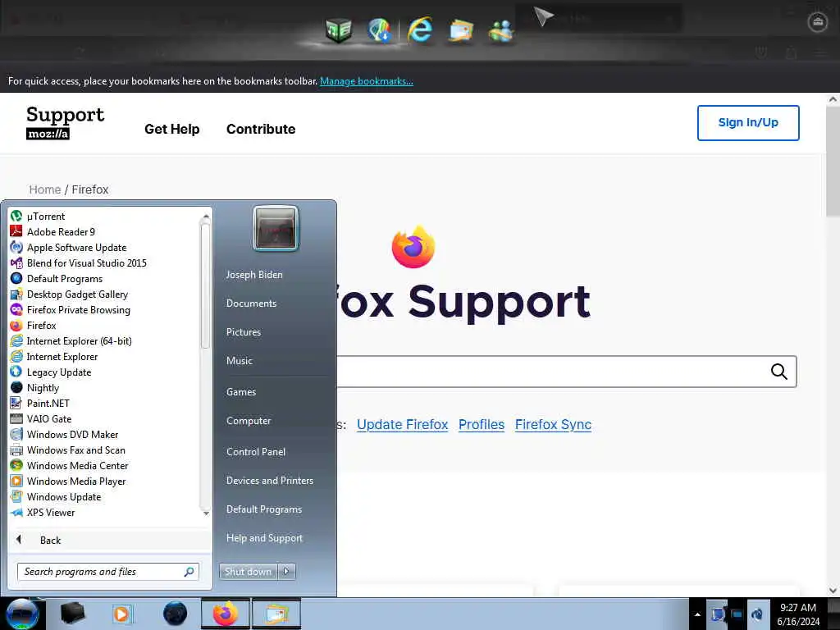Click the Shut down button

point(248,572)
